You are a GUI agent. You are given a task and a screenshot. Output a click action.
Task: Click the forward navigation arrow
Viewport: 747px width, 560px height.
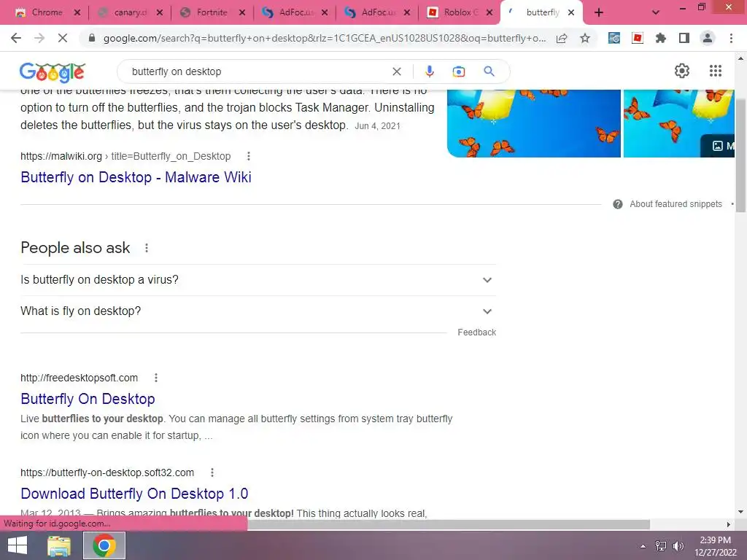tap(39, 38)
